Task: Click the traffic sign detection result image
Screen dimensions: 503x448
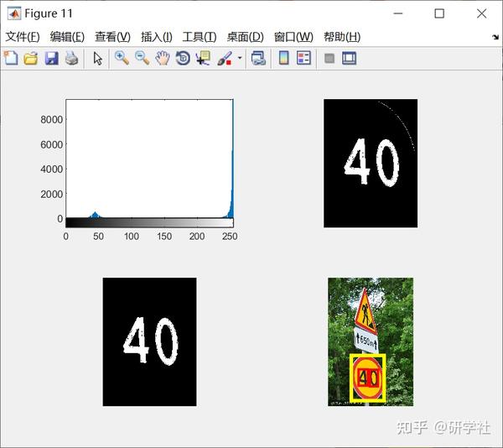Action: coord(371,341)
